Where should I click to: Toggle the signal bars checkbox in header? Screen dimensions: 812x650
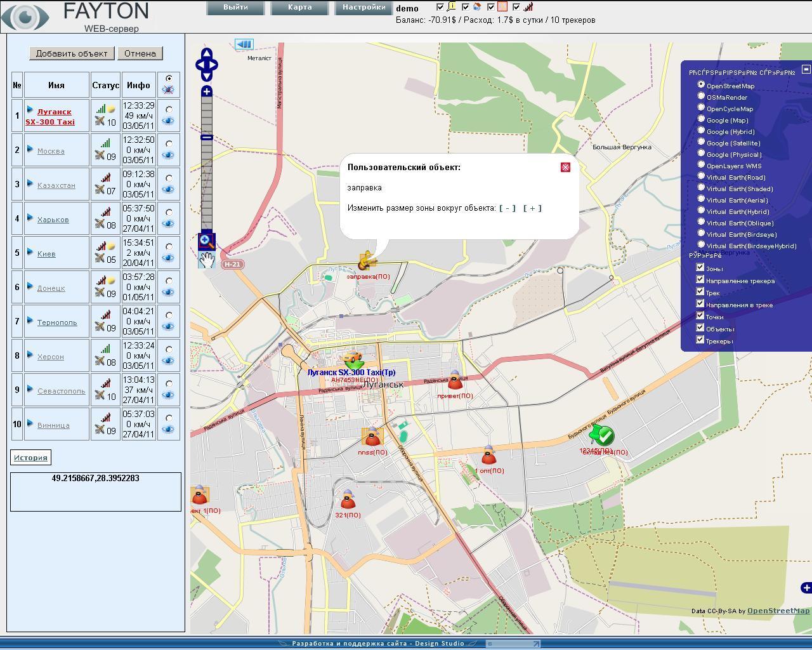(x=516, y=8)
